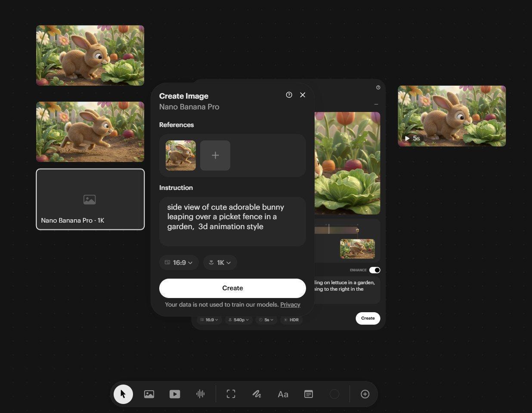
Task: Click the video prompt text field
Action: (x=347, y=290)
